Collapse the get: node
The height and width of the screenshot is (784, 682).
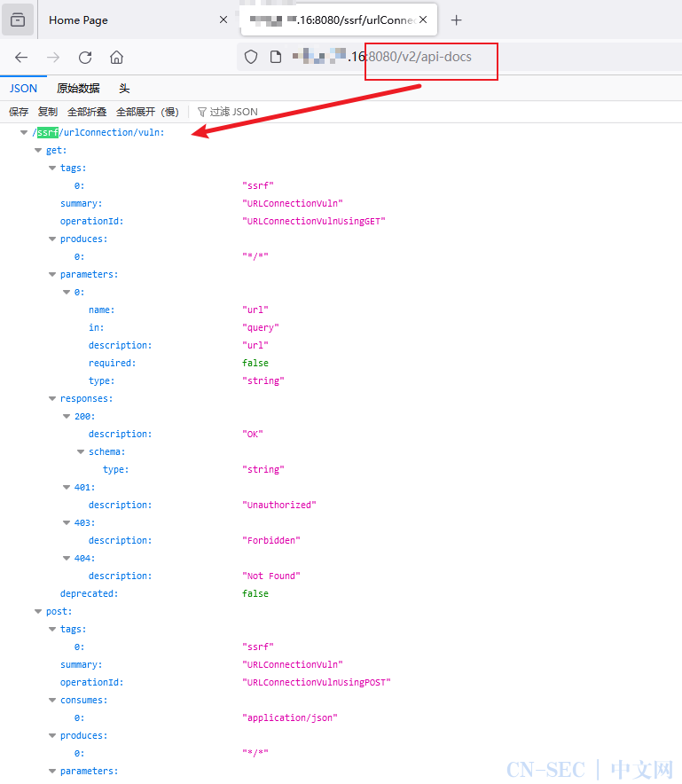(x=38, y=150)
